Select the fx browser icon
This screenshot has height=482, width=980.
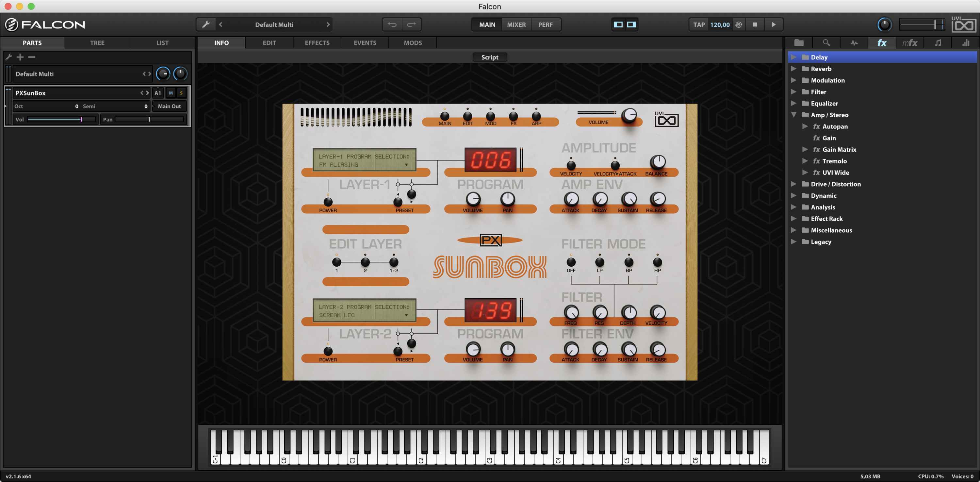[882, 42]
